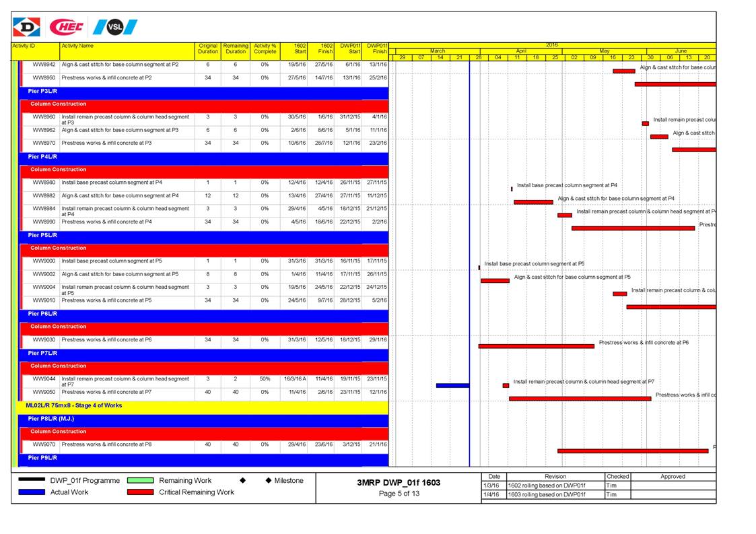Click activity name 'Prestress works & infill concrete at P8'

point(106,444)
